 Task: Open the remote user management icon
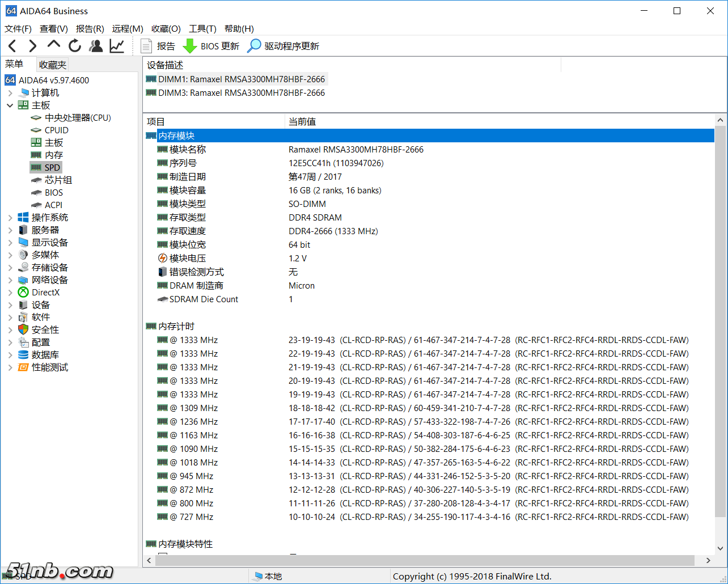point(96,46)
